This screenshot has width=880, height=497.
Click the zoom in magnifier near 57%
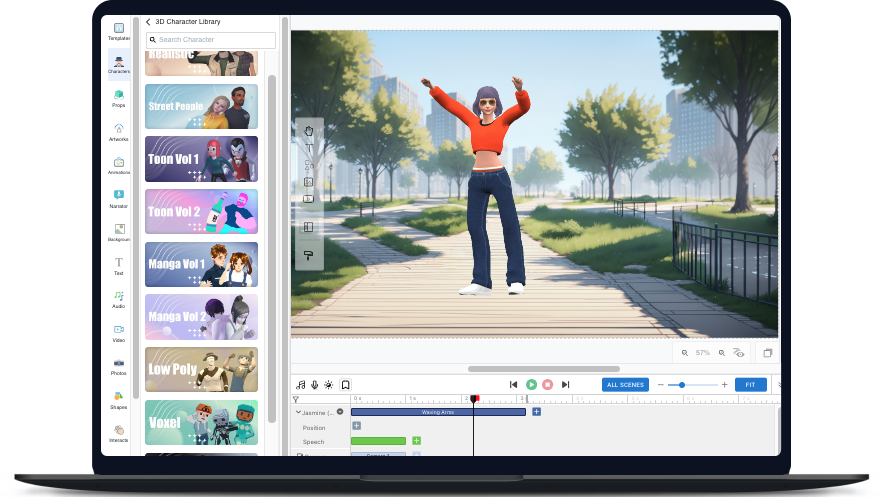(x=721, y=353)
